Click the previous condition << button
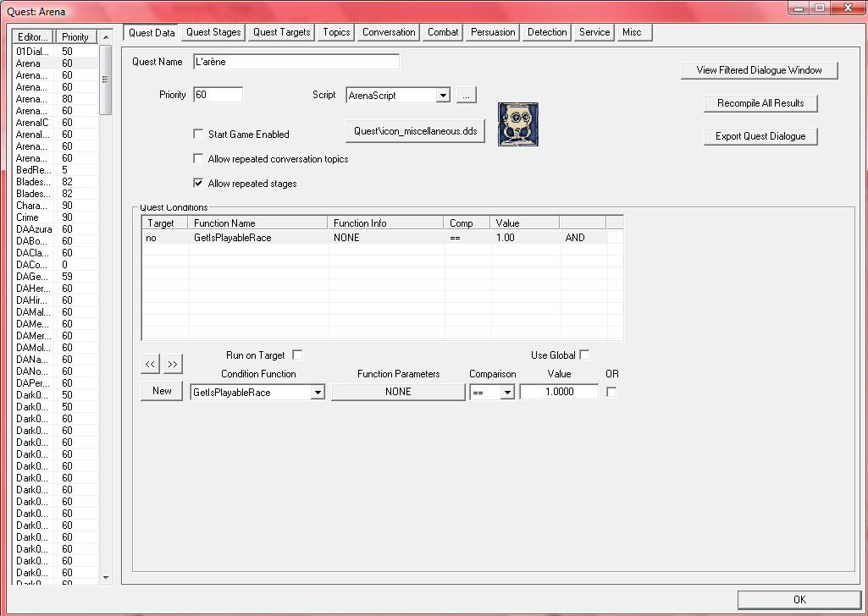The height and width of the screenshot is (616, 868). coord(149,364)
